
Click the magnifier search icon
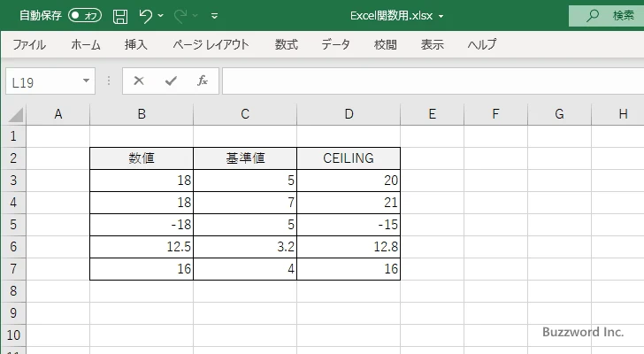pos(593,16)
